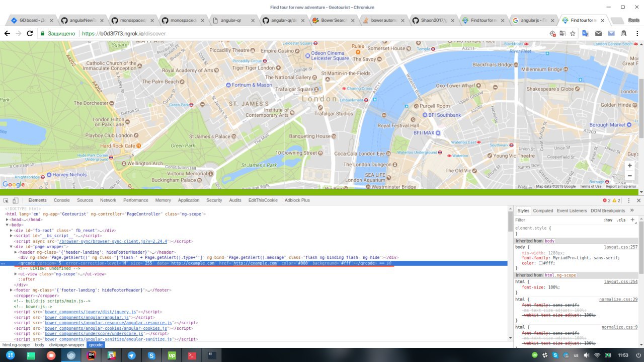Activate the inspect element picker icon

pyautogui.click(x=6, y=200)
